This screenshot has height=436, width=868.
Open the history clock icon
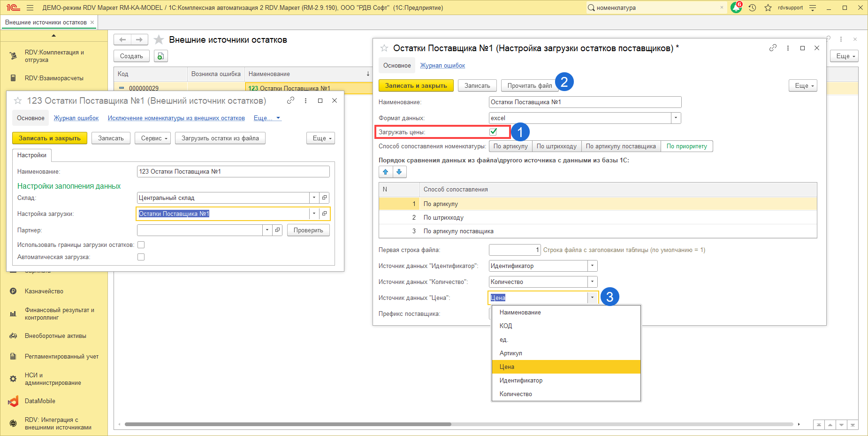click(x=752, y=8)
